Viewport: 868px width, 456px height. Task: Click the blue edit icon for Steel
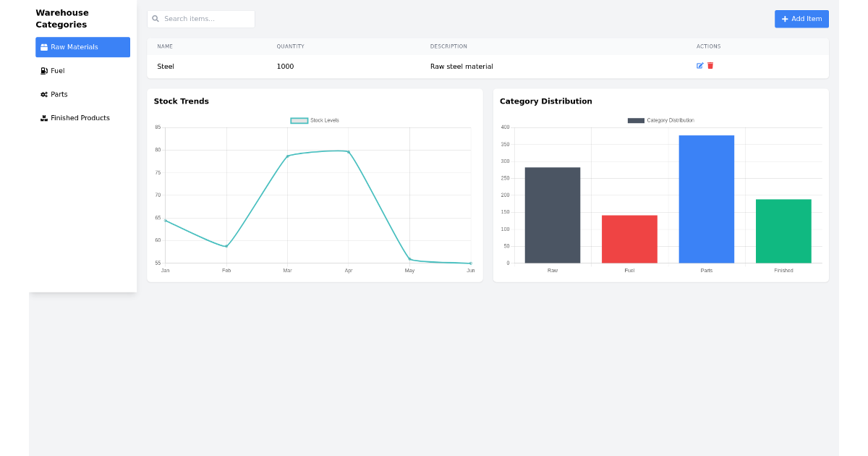pos(699,66)
